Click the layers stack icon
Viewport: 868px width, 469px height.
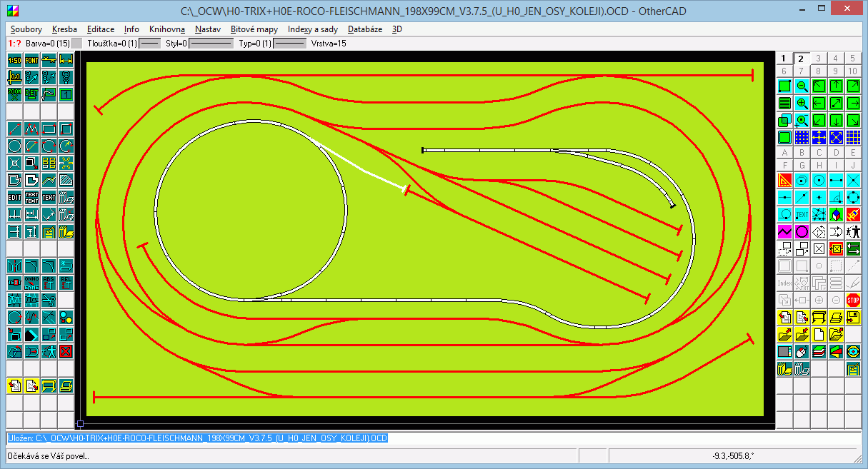pos(819,351)
